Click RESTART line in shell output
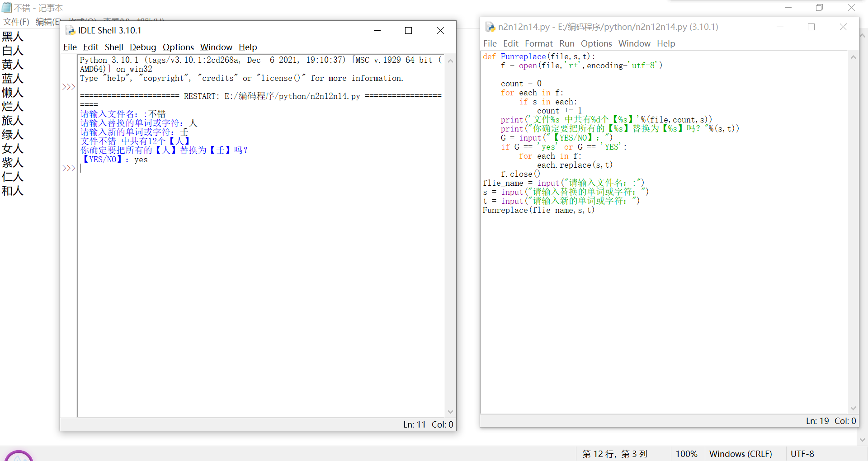Screen dimensions: 868x461 coord(261,96)
